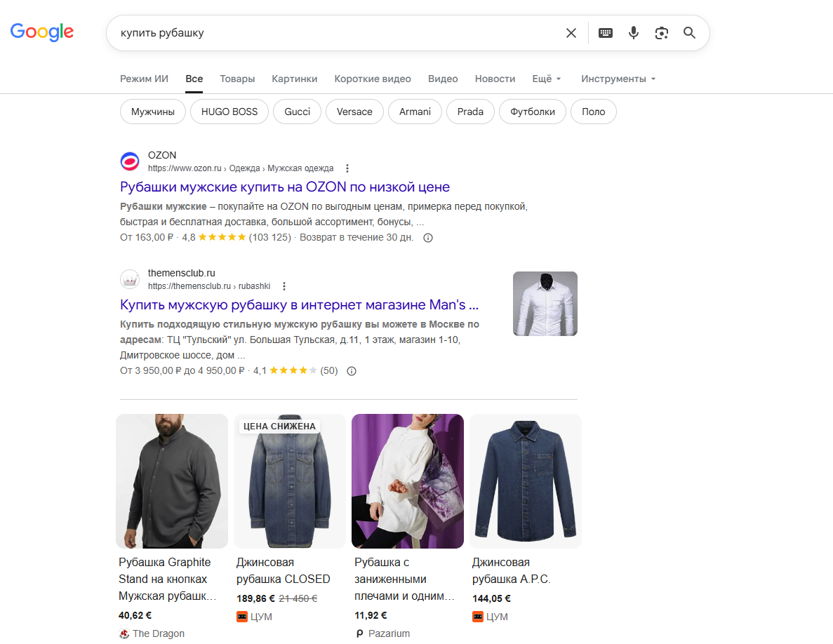This screenshot has width=833, height=644.
Task: Click Рубашка Graphite Stand на кнопках title
Action: point(167,579)
